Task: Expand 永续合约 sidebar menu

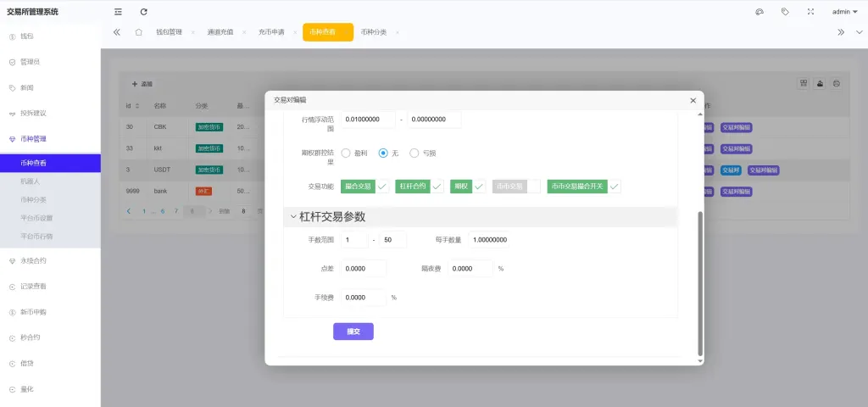Action: coord(50,260)
